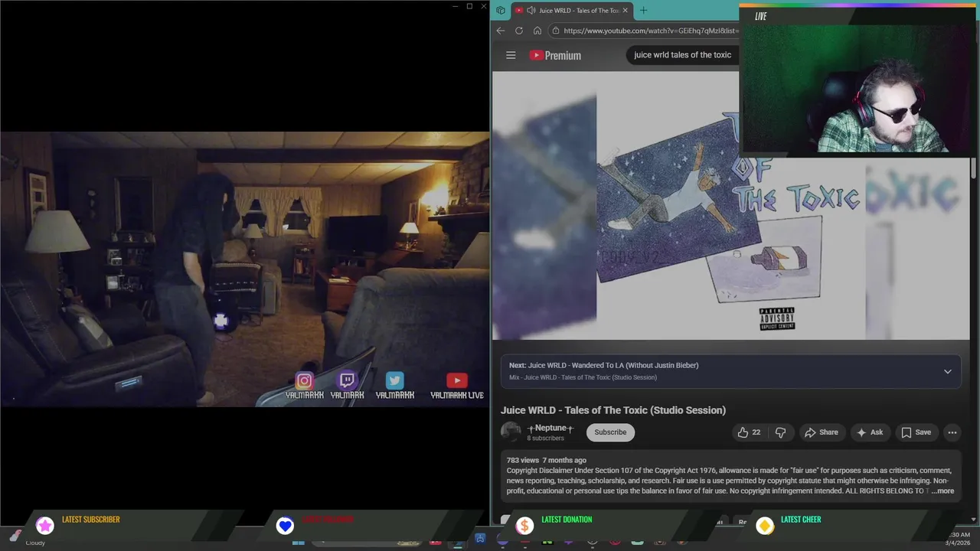Screen dimensions: 980x551
Task: Open the YouTube hamburger guide menu
Action: 511,55
